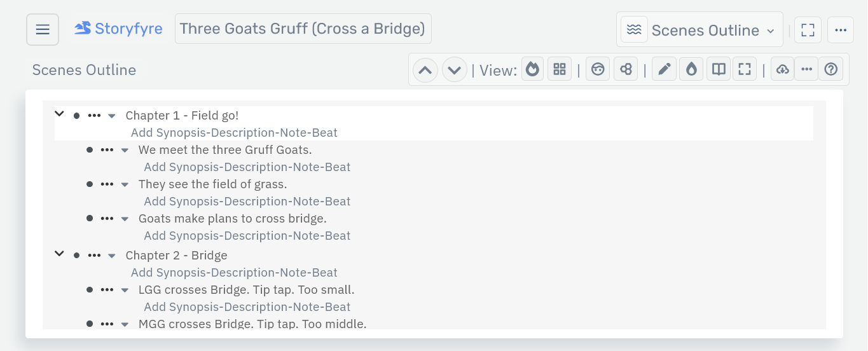This screenshot has width=868, height=351.
Task: Open the book reading icon
Action: tap(719, 69)
